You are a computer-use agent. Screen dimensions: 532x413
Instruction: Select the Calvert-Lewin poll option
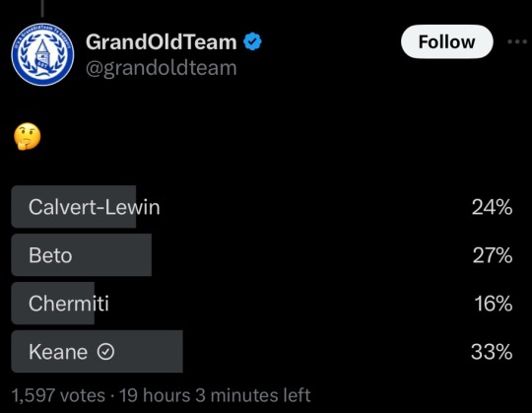[262, 207]
